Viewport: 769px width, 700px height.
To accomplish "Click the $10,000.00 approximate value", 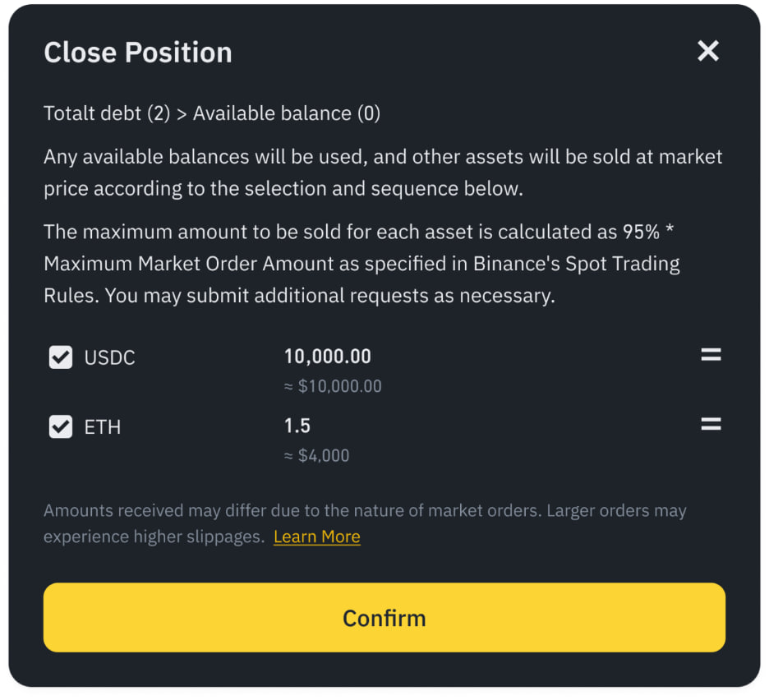I will coord(333,386).
